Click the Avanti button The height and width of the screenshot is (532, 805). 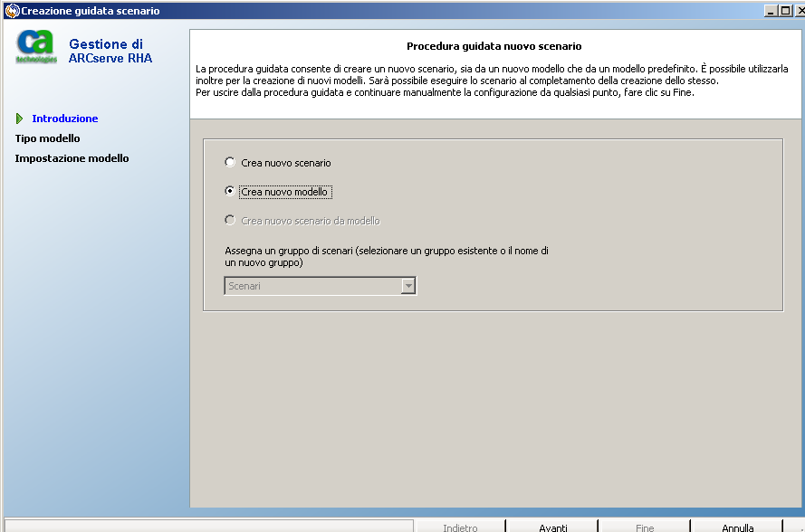553,527
